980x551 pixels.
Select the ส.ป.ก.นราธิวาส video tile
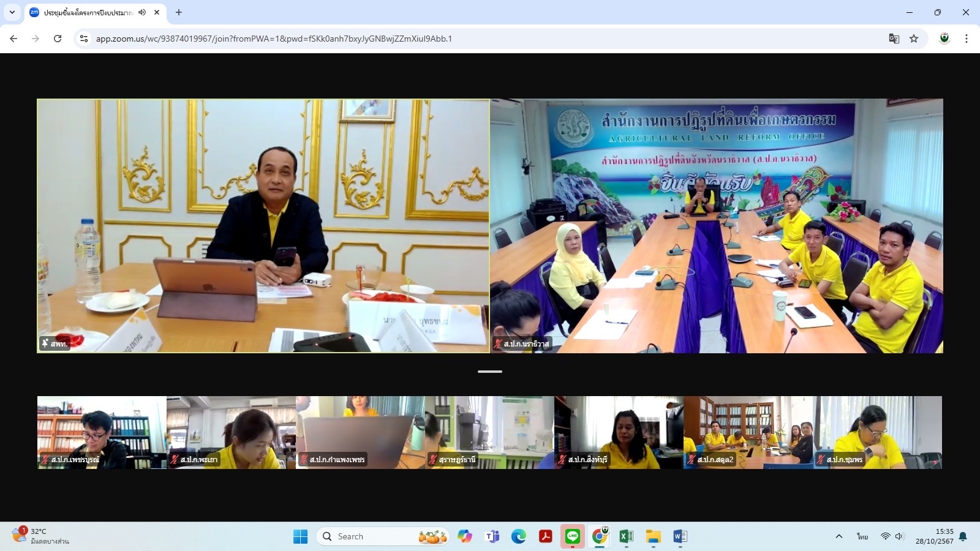[717, 226]
